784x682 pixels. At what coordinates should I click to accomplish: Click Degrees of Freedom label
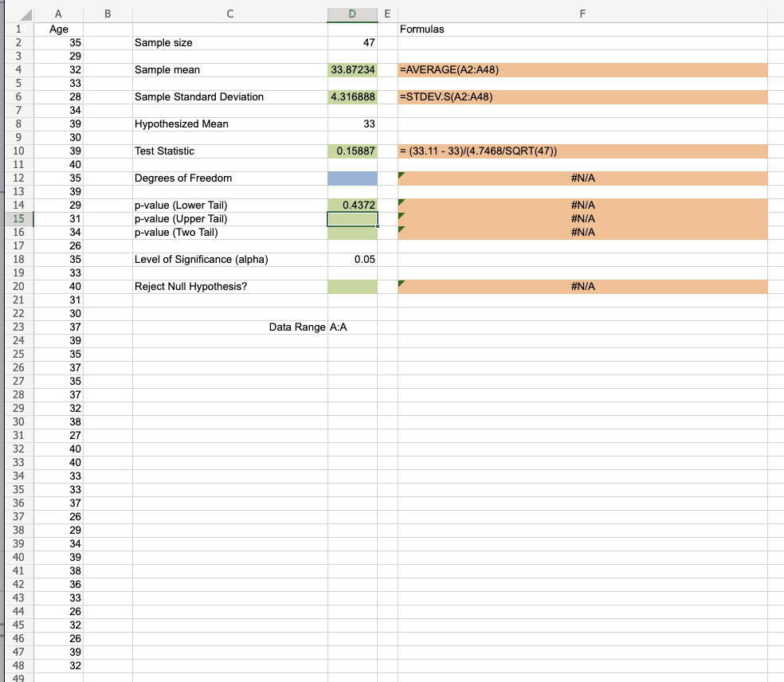tap(230, 178)
